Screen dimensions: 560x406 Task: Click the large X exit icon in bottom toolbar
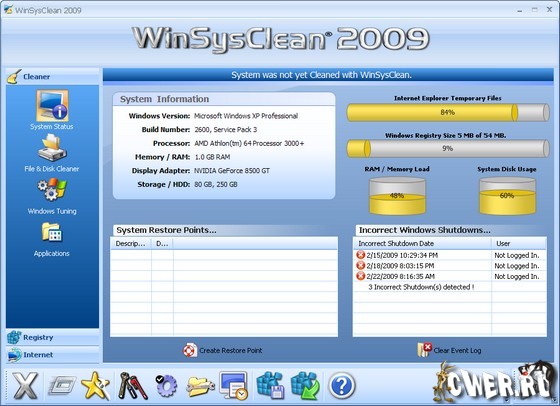25,386
